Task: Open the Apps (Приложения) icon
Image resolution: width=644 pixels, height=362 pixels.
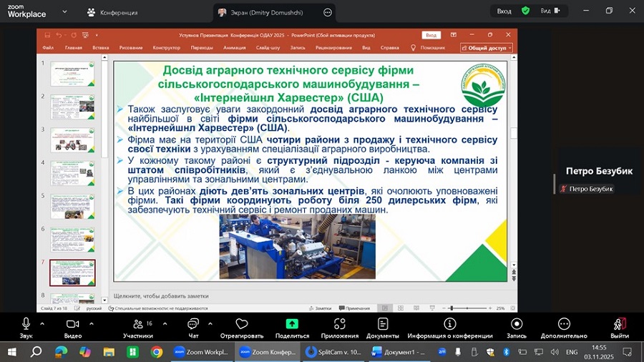Action: tap(340, 324)
